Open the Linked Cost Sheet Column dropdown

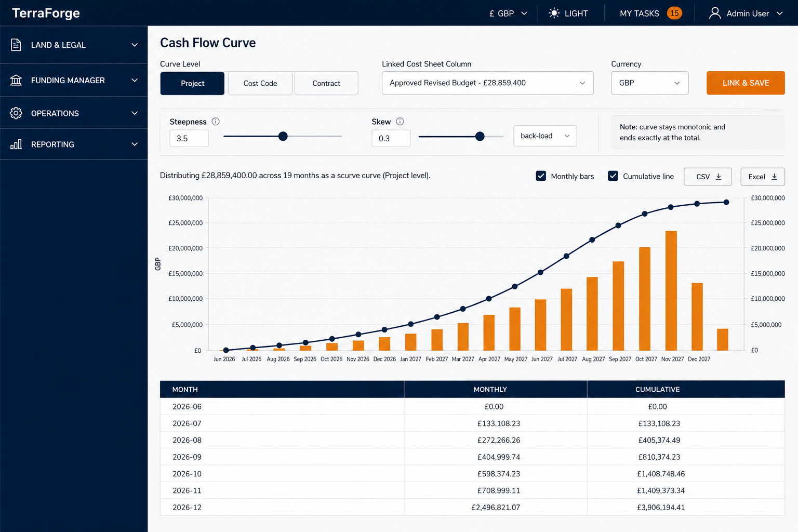coord(487,83)
